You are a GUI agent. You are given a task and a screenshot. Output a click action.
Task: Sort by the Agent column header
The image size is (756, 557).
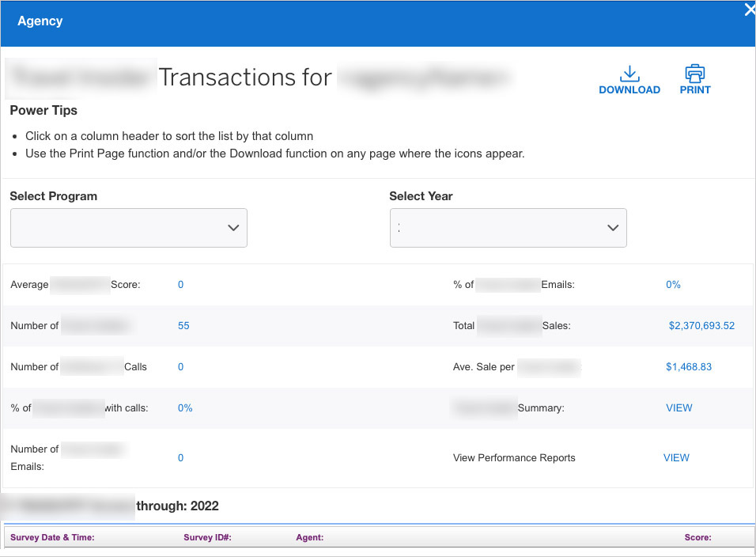pyautogui.click(x=310, y=538)
